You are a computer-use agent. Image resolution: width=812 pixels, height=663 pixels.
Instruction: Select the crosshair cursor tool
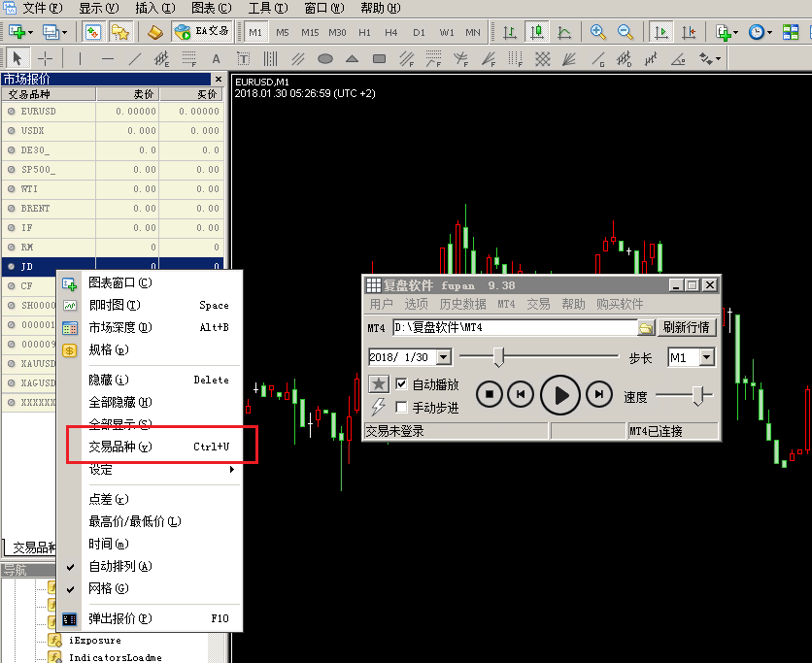[x=45, y=58]
